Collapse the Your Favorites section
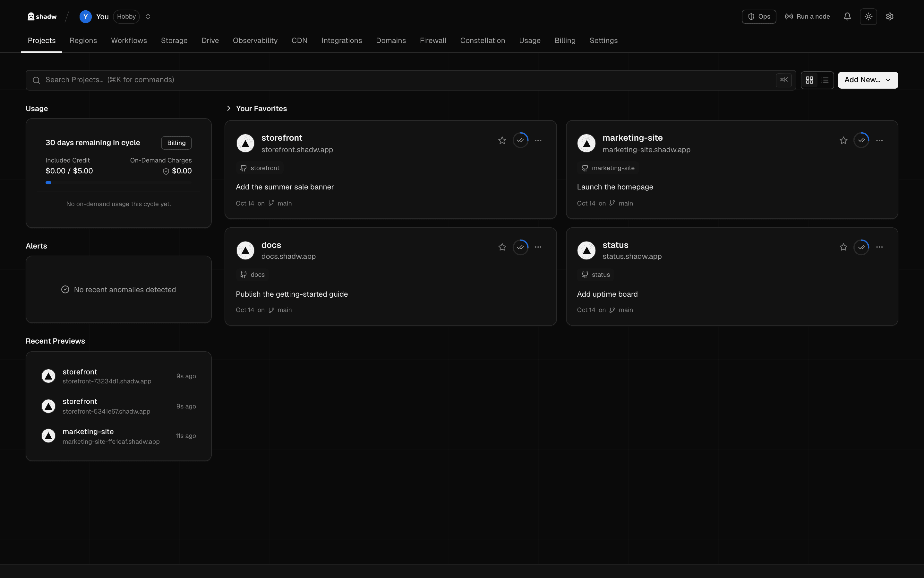Screen dimensions: 924x578 tap(229, 109)
